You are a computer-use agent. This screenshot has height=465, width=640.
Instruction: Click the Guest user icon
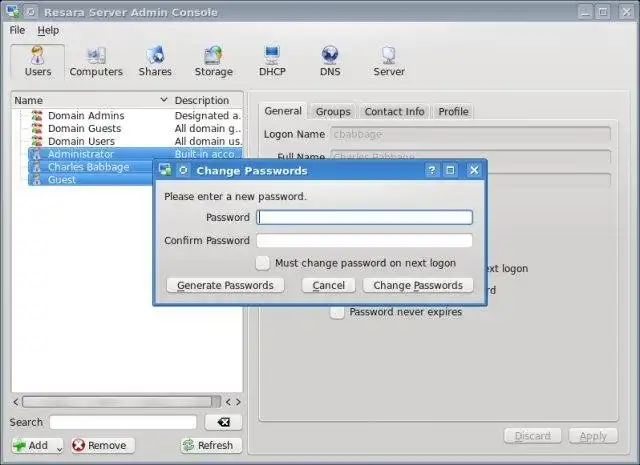click(x=37, y=179)
